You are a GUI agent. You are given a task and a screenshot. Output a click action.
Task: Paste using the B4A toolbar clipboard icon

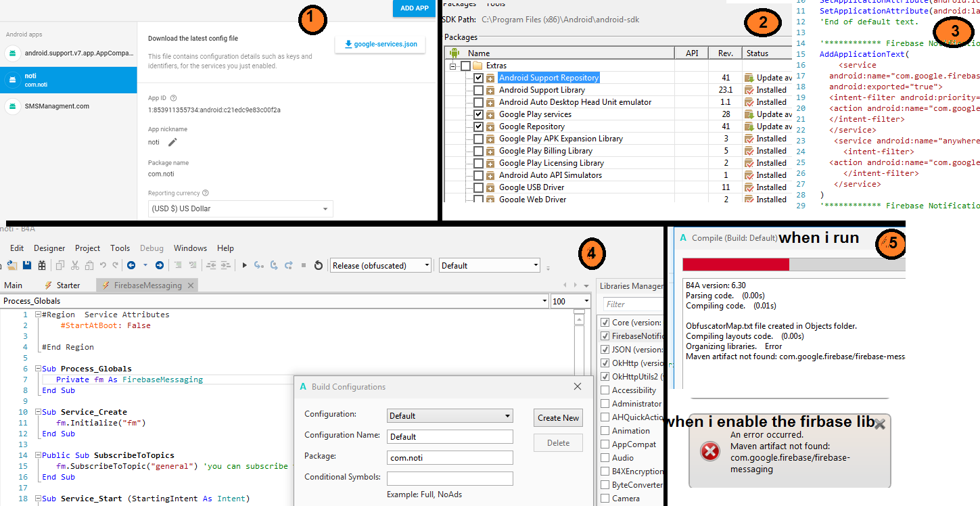(89, 265)
